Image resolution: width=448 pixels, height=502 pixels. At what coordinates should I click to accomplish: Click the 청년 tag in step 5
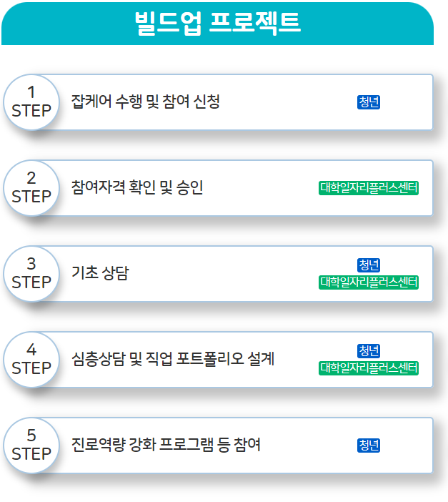pyautogui.click(x=369, y=446)
